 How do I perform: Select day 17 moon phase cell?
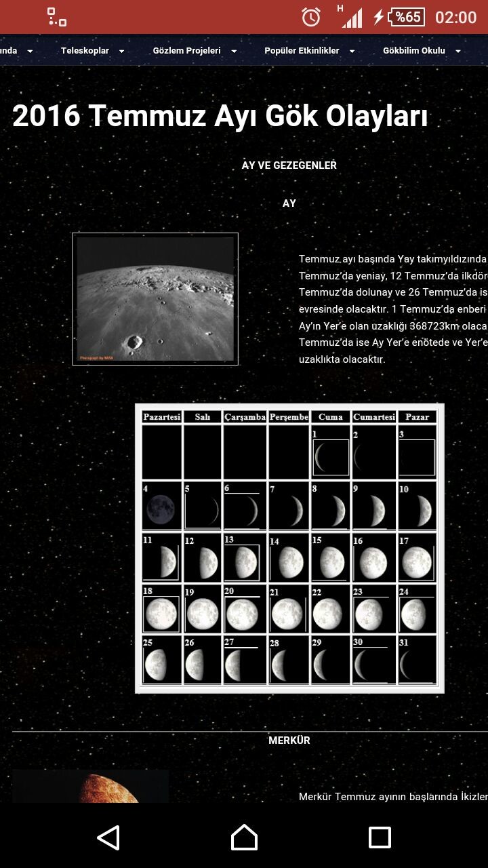[x=418, y=558]
